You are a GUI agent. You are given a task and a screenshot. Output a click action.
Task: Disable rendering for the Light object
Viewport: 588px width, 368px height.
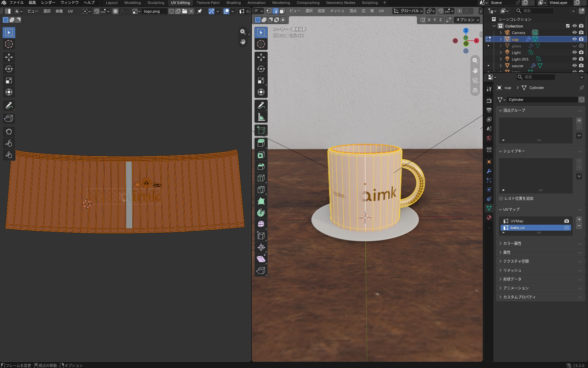coord(581,52)
